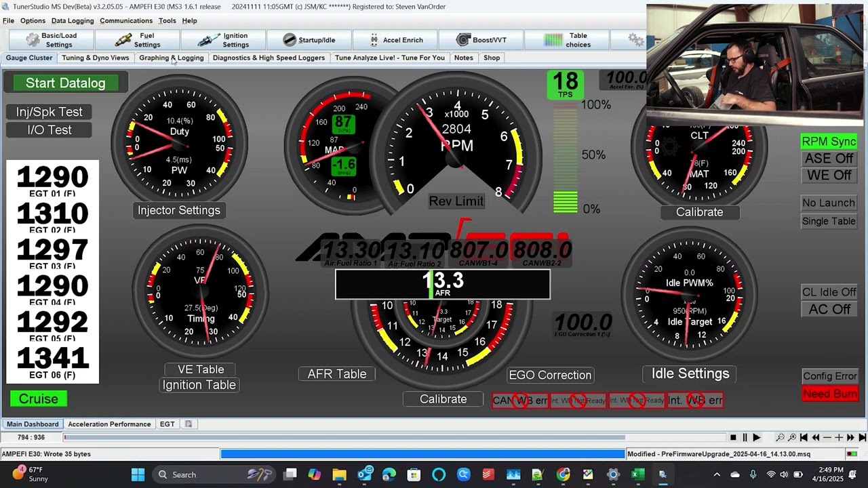
Task: Open the Windows Start menu
Action: pos(138,474)
